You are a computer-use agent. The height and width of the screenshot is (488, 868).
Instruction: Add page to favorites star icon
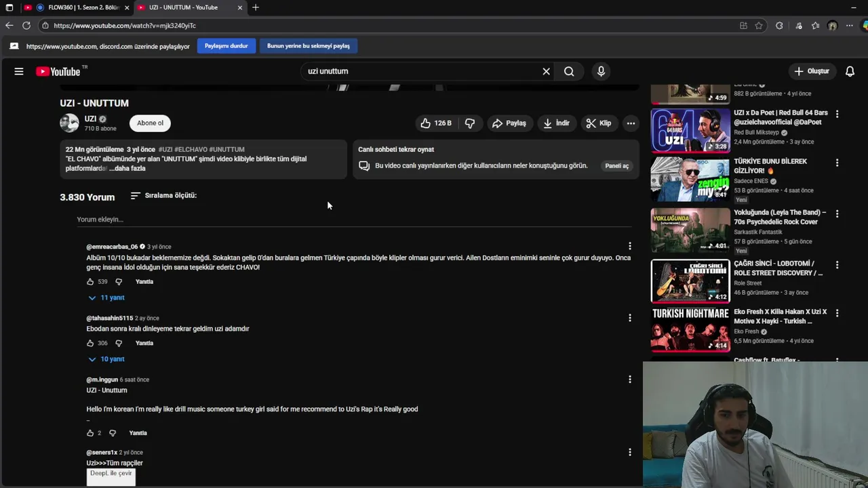pyautogui.click(x=759, y=26)
